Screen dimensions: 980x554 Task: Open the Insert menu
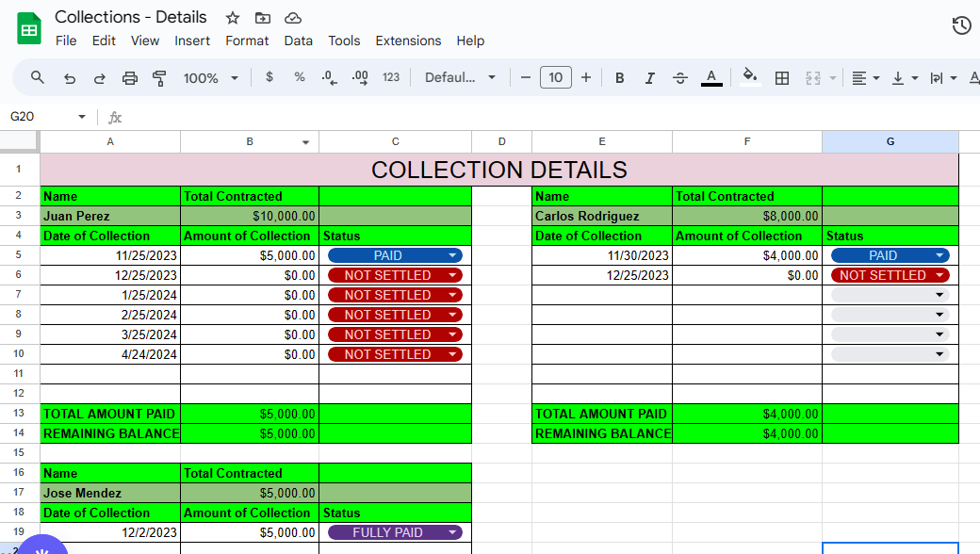192,41
